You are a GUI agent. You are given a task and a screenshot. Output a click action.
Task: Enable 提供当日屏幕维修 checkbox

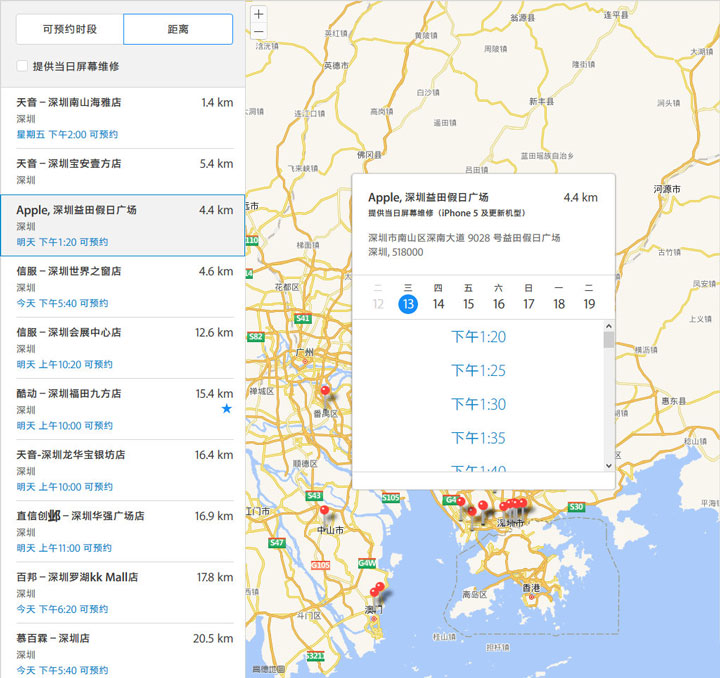coord(22,66)
